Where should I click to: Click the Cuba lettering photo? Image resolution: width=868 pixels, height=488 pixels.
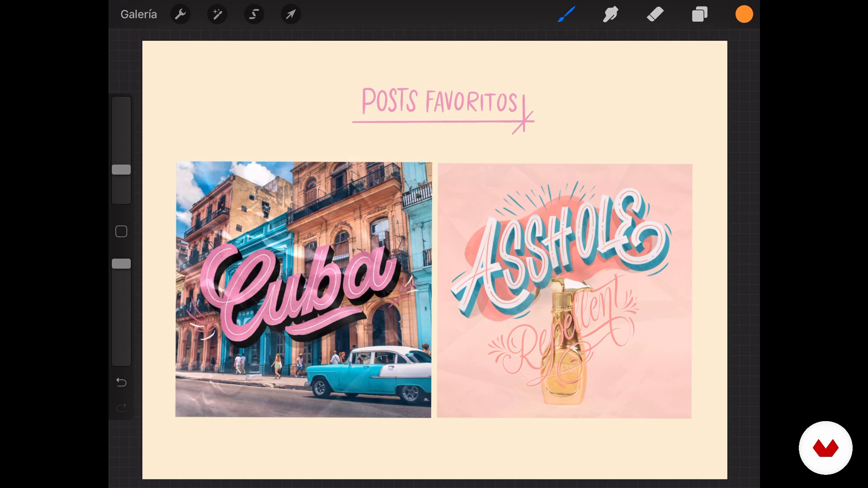[303, 289]
